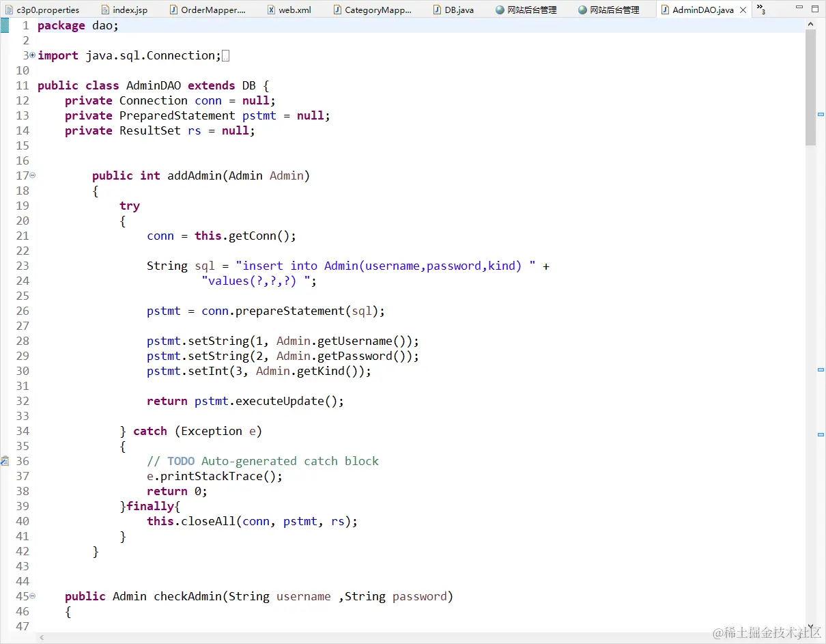Viewport: 826px width, 644px height.
Task: Click 'return 0;' line
Action: (177, 492)
